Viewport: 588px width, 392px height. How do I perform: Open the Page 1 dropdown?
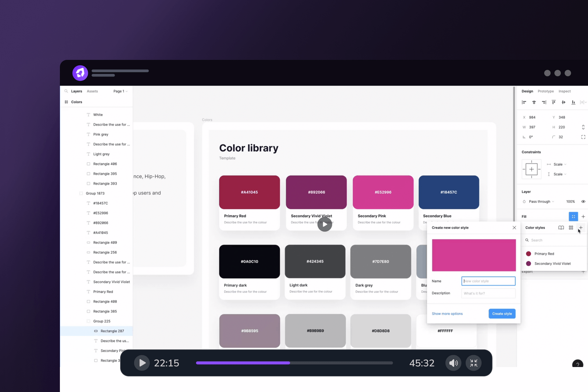pyautogui.click(x=121, y=91)
